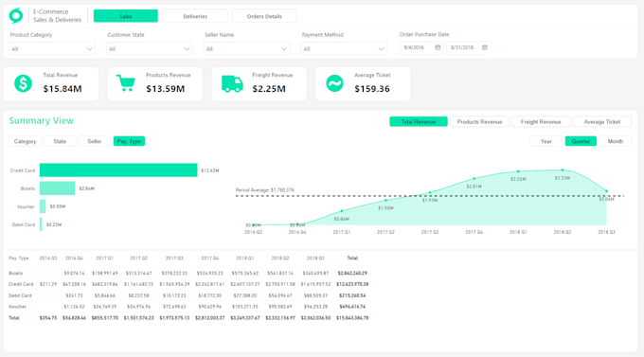Click the Boleto bar in chart
644x357 pixels.
coord(57,188)
